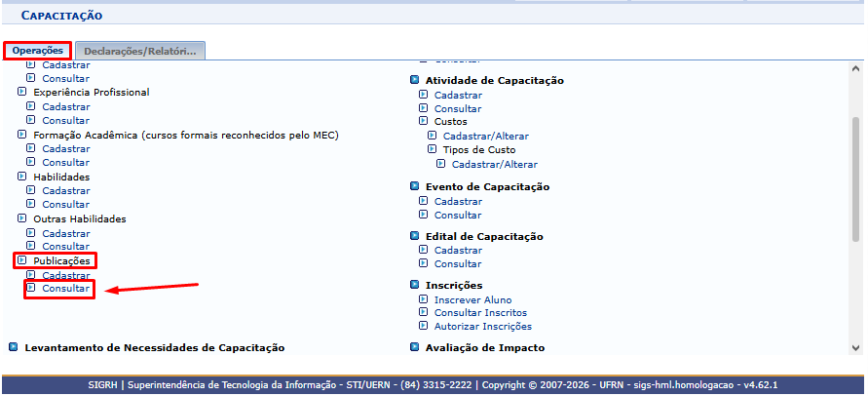Open Cadastrar under Experiência Profissional

coord(66,106)
